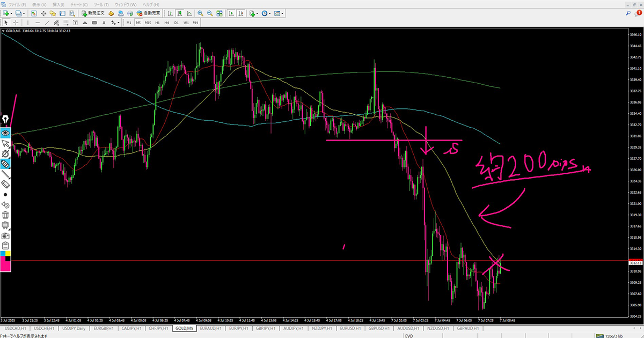644x338 pixels.
Task: Open the new chart dropdown arrow
Action: (x=11, y=13)
